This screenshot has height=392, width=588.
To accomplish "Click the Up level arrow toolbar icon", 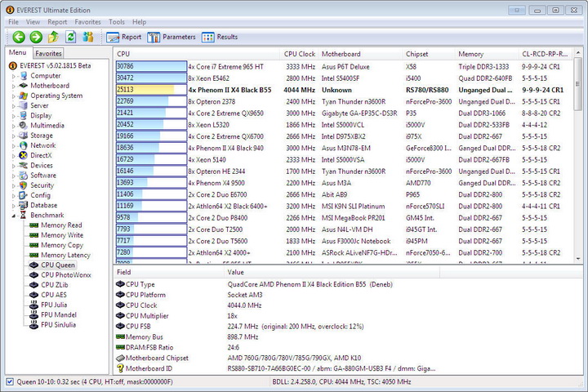I will point(53,37).
